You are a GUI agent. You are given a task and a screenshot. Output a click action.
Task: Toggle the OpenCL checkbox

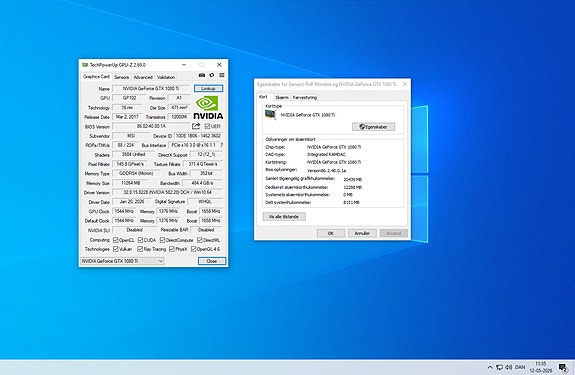[x=116, y=240]
